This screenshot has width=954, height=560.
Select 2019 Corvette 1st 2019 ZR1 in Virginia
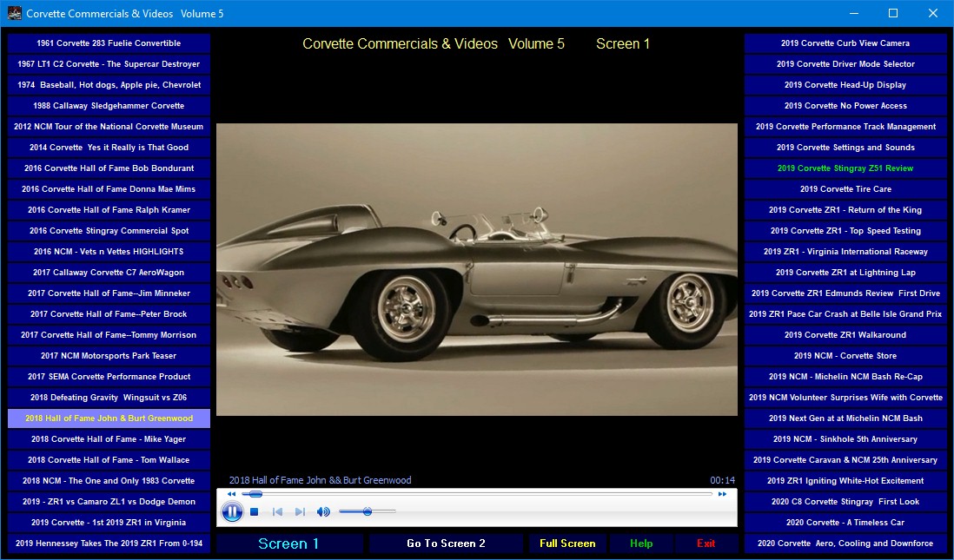coord(109,523)
